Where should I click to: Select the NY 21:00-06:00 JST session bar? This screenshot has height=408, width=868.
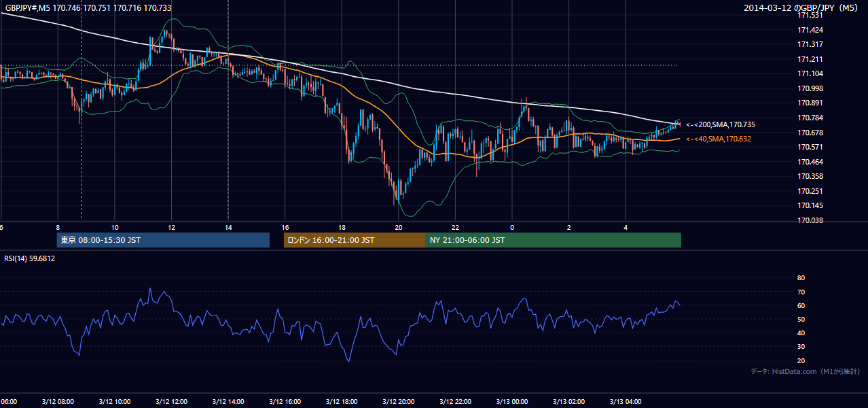pos(554,240)
